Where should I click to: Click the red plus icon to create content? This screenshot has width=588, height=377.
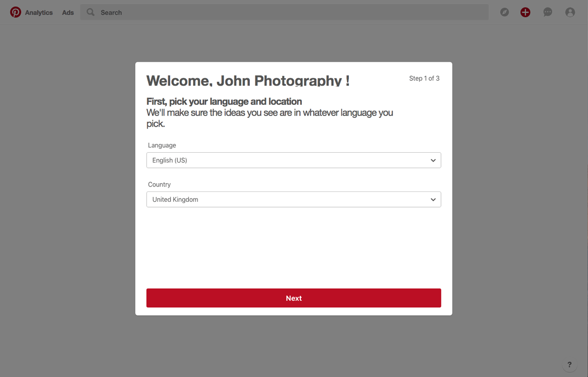point(525,12)
